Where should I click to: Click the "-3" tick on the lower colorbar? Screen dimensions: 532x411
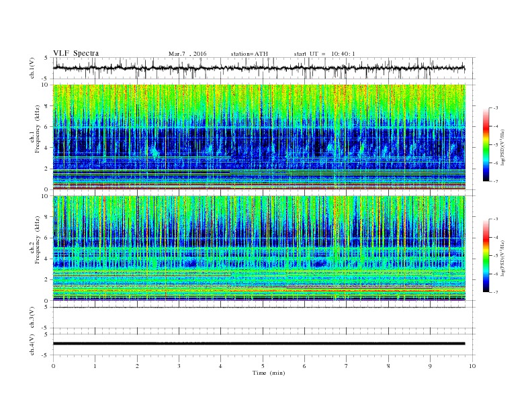coord(496,219)
